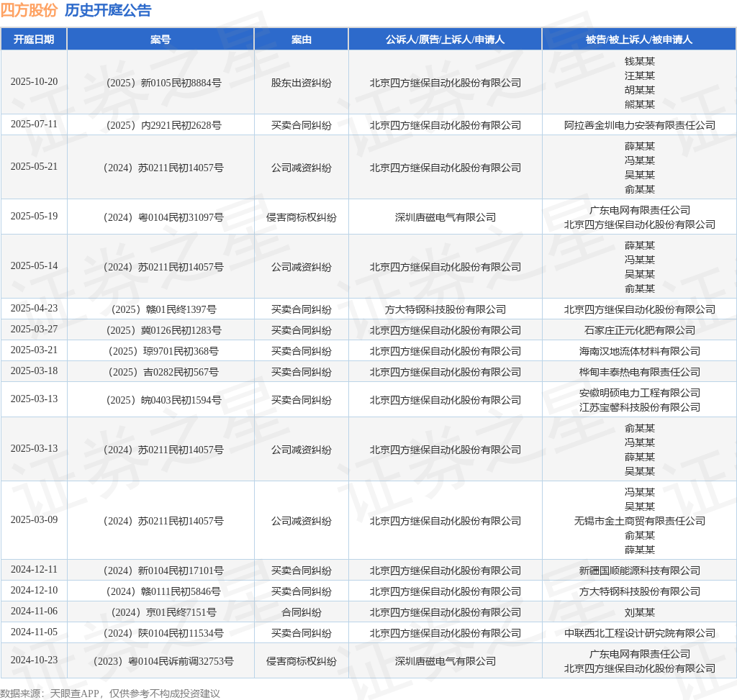The image size is (737, 700).
Task: Click the 四方股份 title text
Action: pos(29,10)
